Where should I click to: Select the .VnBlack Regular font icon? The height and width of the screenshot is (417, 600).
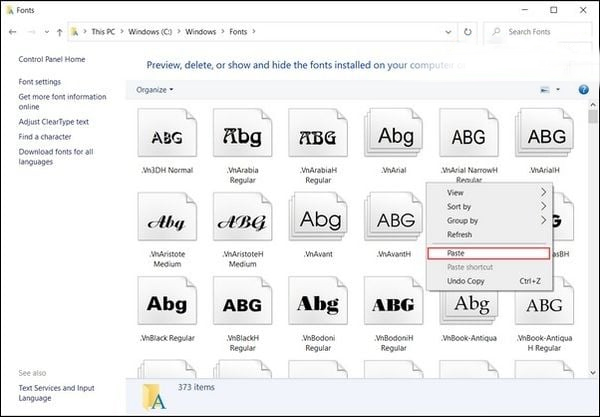click(167, 301)
